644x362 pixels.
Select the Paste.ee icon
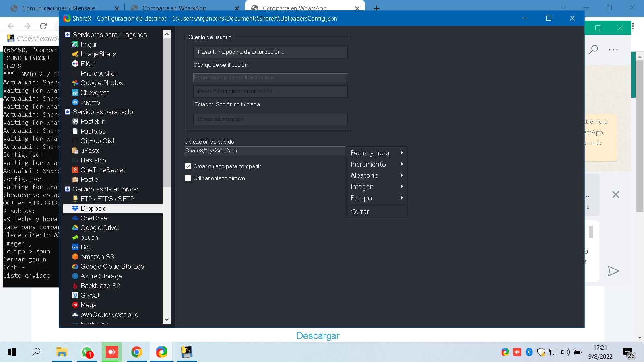(x=75, y=131)
